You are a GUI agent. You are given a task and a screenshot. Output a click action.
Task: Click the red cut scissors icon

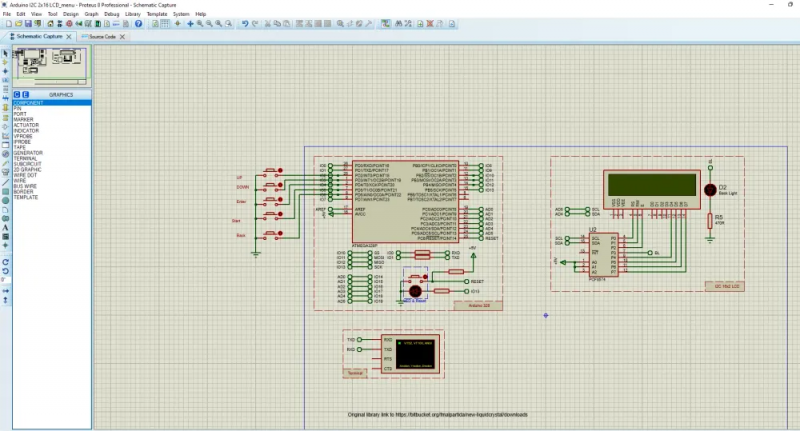[267, 24]
